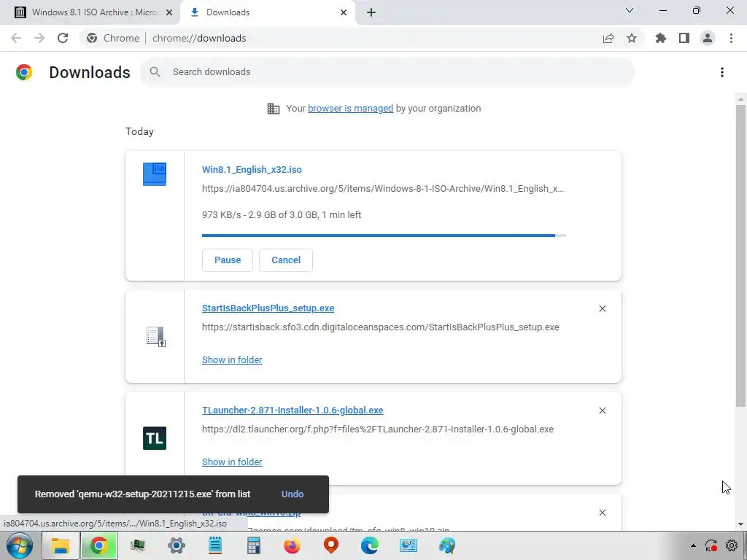The image size is (747, 560).
Task: Show hidden system tray icons
Action: click(693, 545)
